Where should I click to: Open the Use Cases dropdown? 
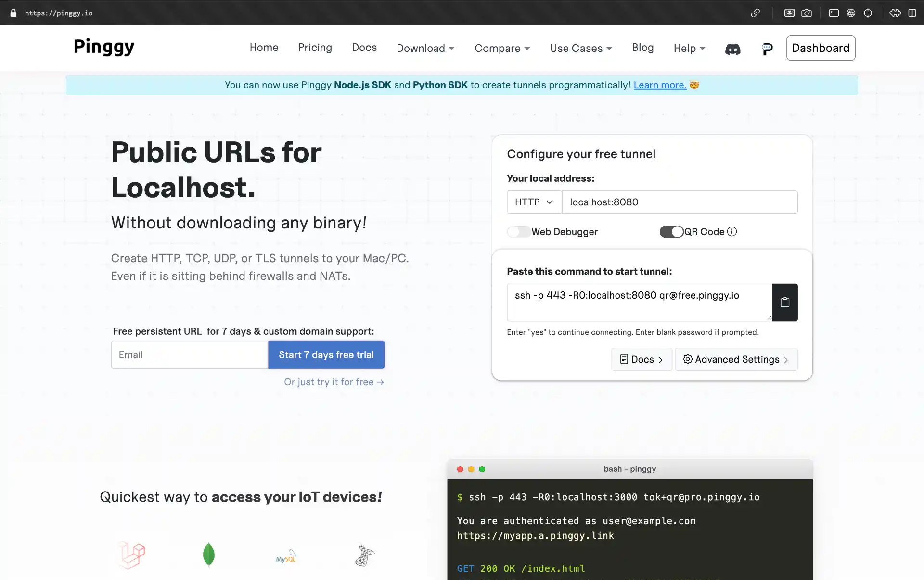581,48
